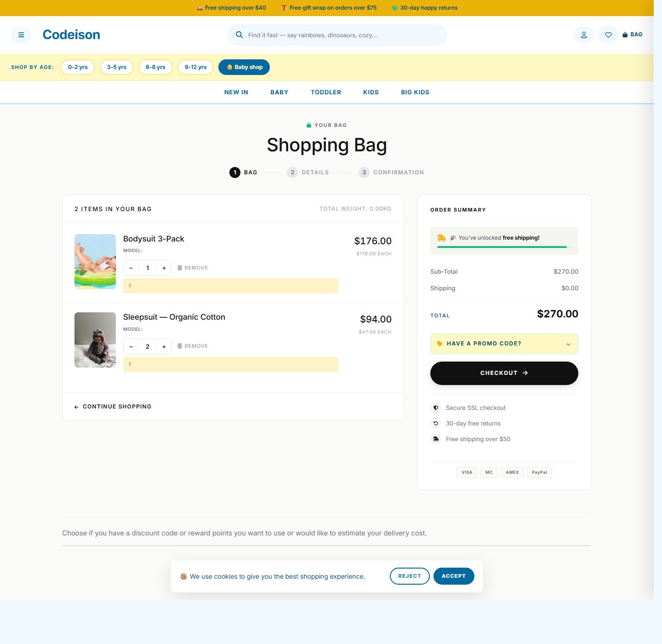Open the hamburger navigation menu
This screenshot has width=662, height=644.
click(x=21, y=34)
